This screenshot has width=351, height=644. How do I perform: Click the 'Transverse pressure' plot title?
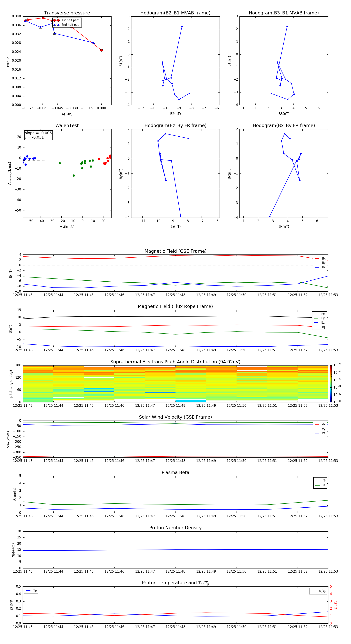point(67,13)
